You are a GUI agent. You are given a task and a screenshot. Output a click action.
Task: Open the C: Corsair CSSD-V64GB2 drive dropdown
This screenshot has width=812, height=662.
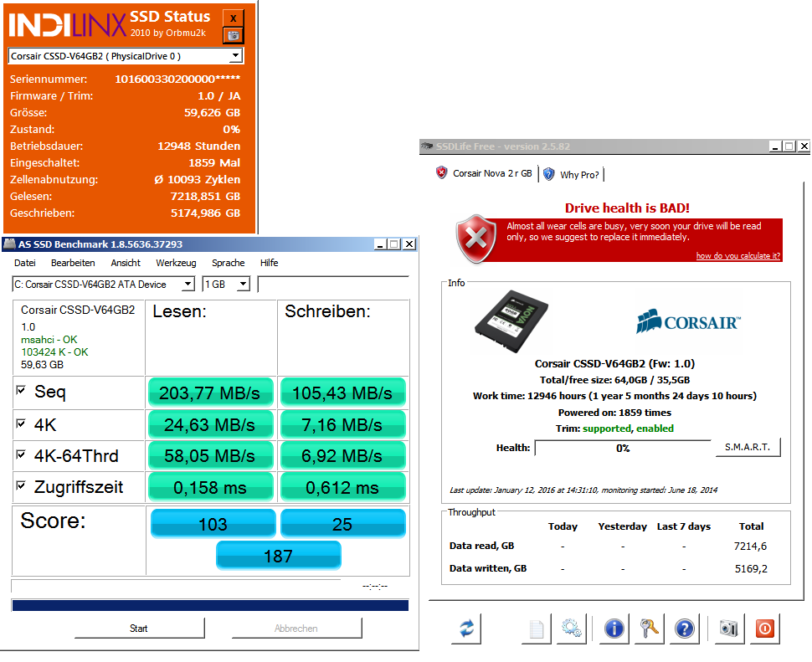click(x=188, y=284)
